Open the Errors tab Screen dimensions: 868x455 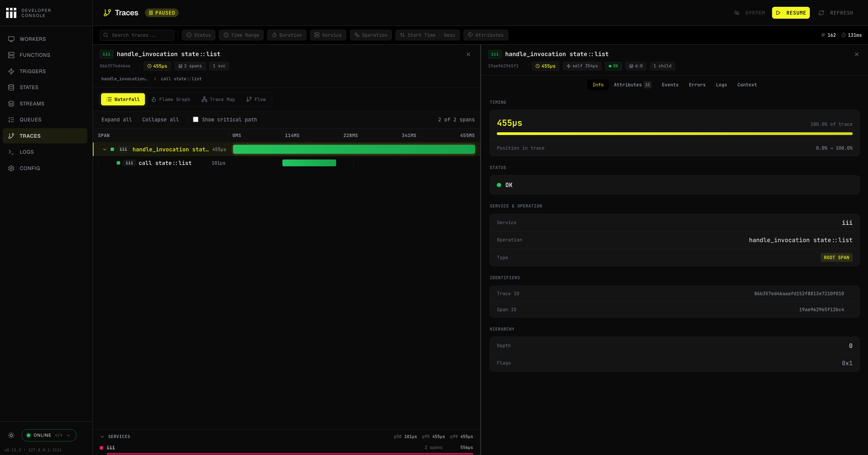pos(697,85)
